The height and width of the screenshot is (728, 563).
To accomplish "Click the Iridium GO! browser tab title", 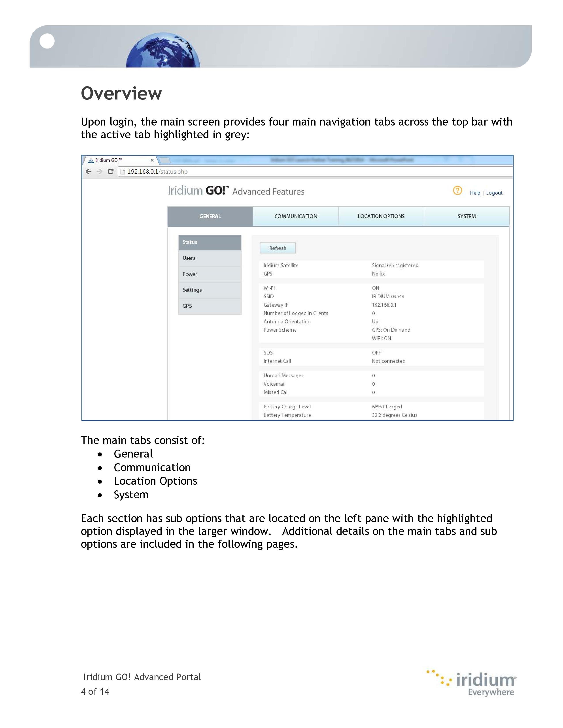I will (109, 160).
